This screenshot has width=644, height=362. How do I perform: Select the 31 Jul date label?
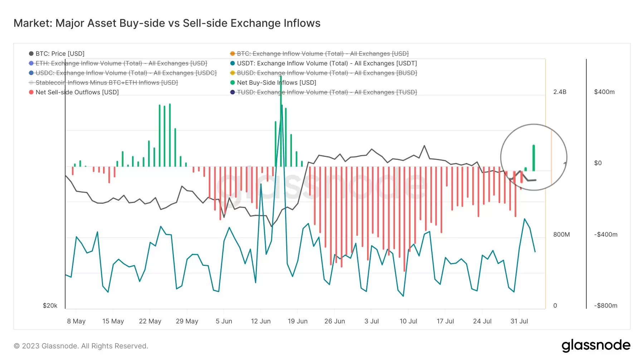[x=519, y=321]
